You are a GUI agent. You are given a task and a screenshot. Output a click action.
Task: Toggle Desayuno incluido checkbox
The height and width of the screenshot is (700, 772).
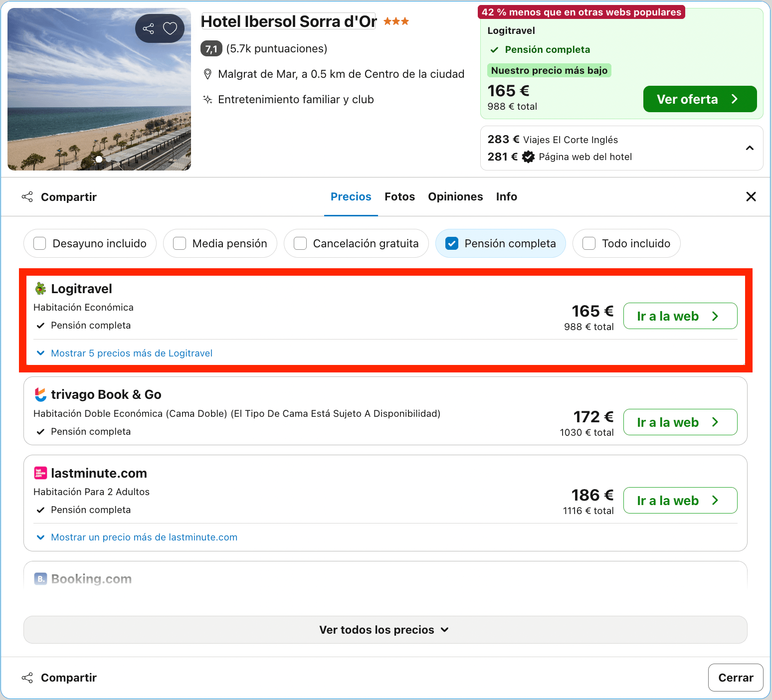point(39,243)
